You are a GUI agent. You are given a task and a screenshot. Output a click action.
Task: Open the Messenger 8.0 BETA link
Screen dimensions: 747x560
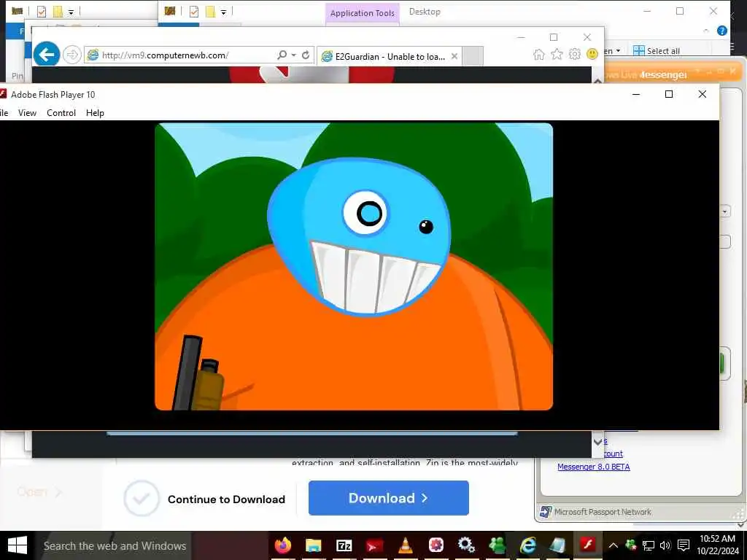594,467
